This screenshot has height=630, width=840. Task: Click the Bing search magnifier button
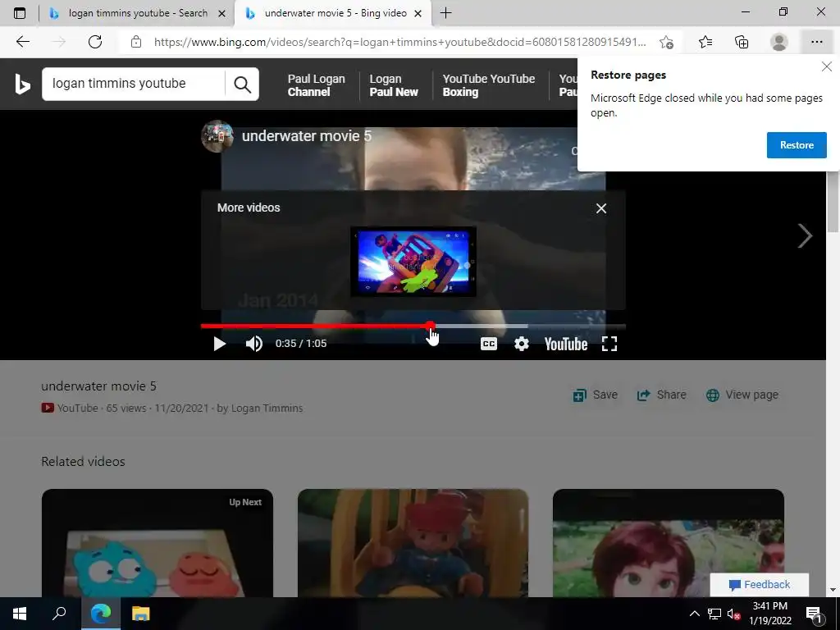click(x=242, y=84)
